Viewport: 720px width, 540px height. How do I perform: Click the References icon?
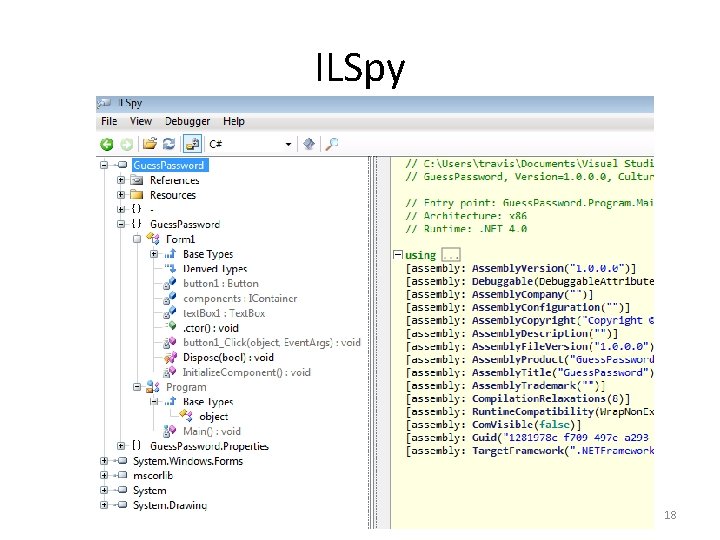[x=137, y=180]
